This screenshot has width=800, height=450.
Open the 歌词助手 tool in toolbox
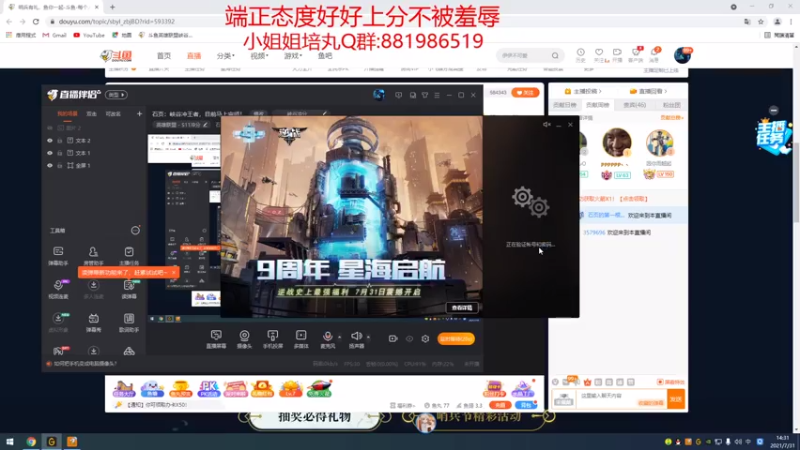coord(129,322)
